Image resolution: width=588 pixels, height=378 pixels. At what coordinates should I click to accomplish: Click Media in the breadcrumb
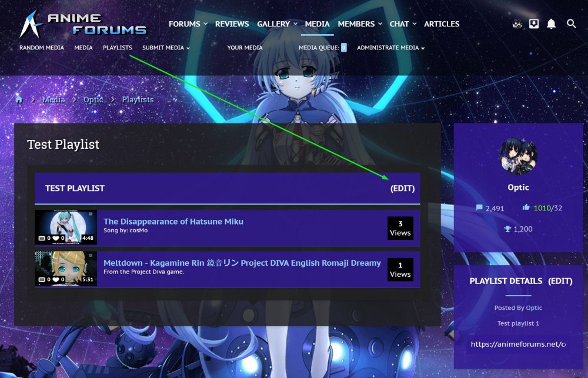(x=54, y=99)
